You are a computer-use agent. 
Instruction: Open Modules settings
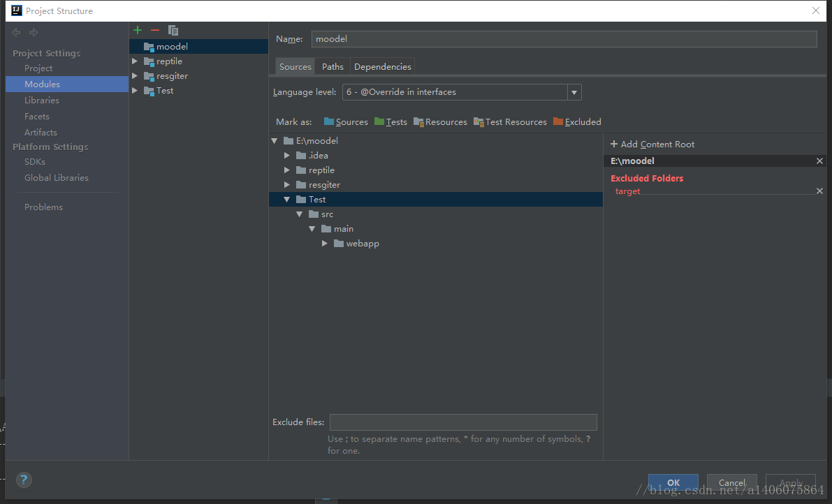tap(67, 84)
